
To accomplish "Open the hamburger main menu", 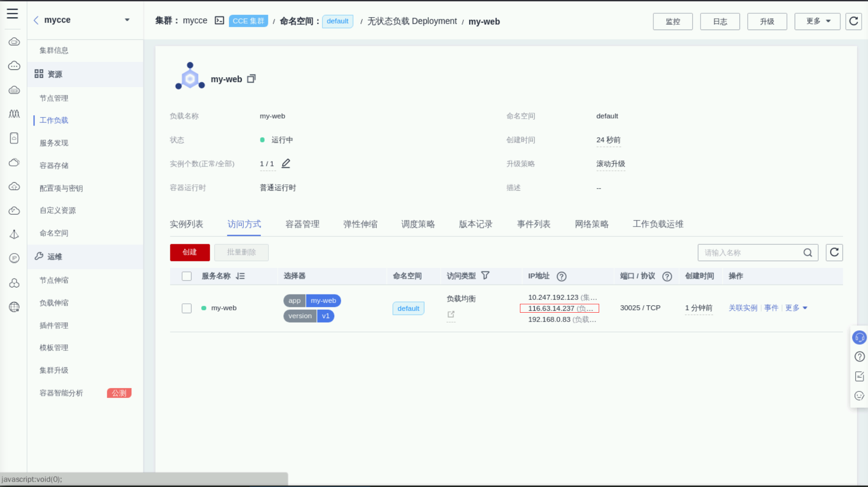I will (12, 13).
